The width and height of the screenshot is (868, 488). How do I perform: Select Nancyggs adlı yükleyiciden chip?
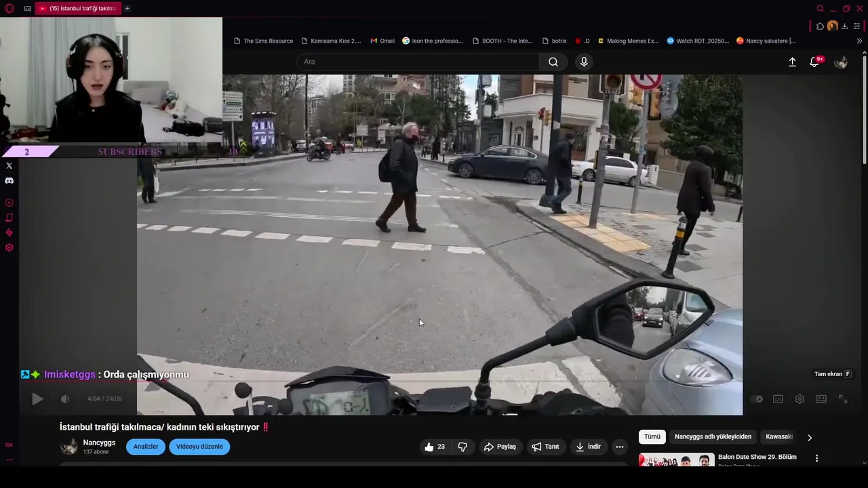pos(713,436)
